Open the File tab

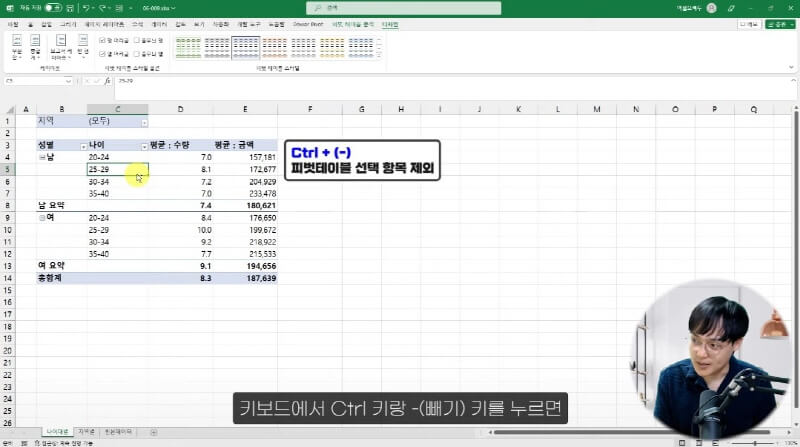[13, 24]
